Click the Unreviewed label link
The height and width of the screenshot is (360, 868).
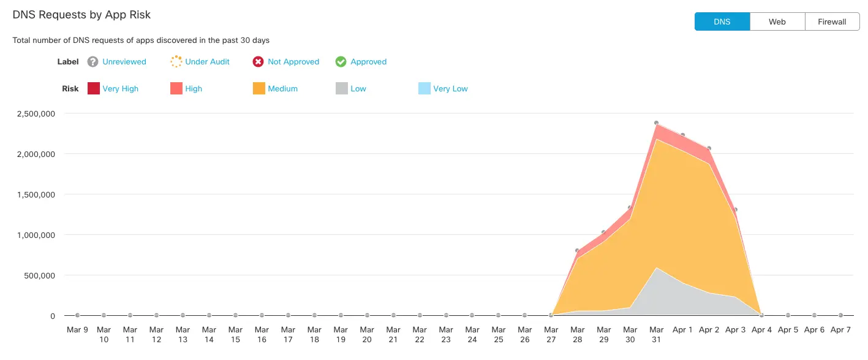[x=124, y=61]
